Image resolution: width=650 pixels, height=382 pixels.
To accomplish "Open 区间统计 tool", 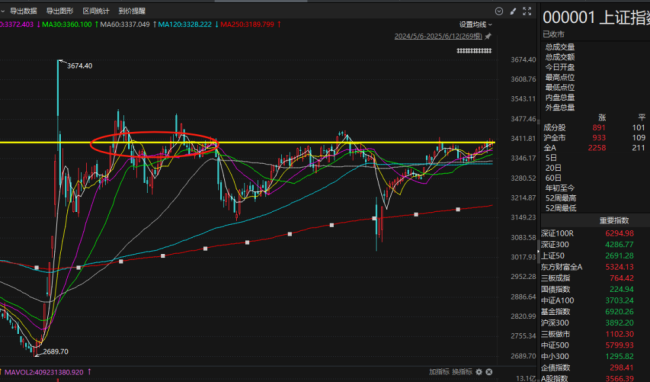I will point(96,11).
